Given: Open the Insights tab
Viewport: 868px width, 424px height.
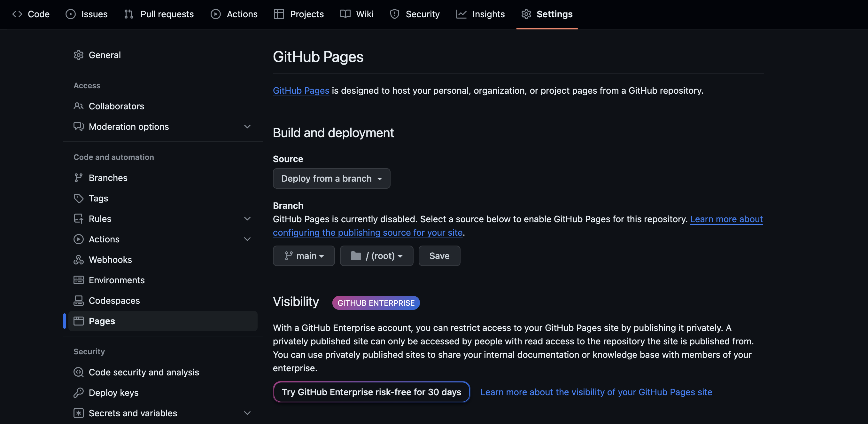Looking at the screenshot, I should (x=481, y=14).
